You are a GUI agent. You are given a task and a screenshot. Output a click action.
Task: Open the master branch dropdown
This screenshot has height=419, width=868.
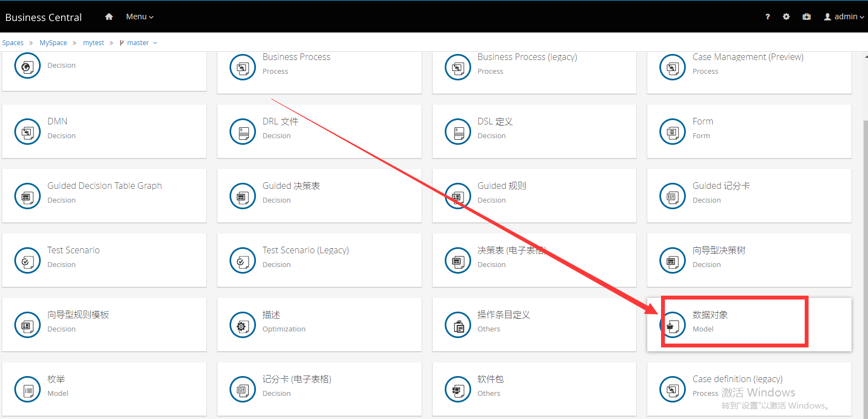point(138,43)
